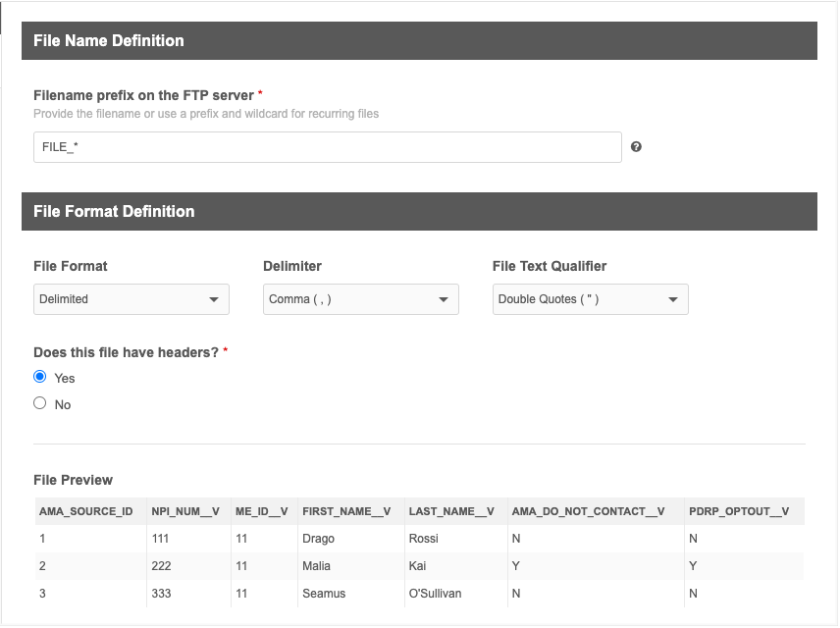Viewport: 840px width, 628px height.
Task: Select the AMA_SOURCE_ID column header
Action: [x=86, y=511]
